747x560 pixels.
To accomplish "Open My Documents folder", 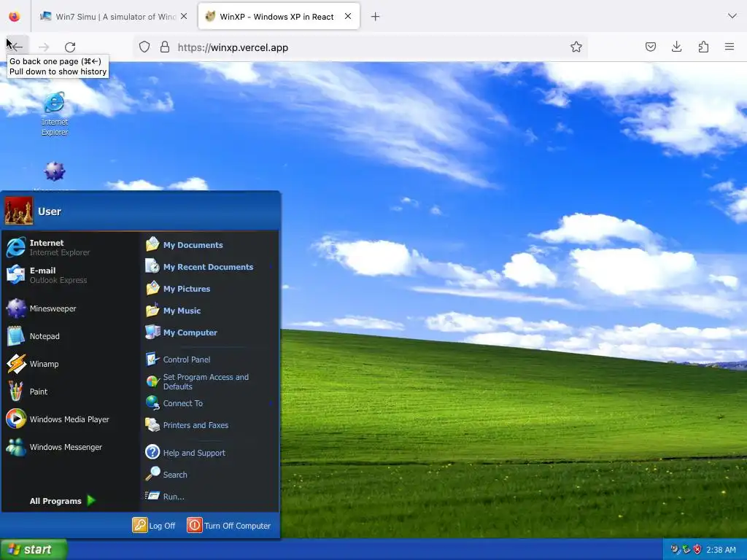I will point(209,245).
